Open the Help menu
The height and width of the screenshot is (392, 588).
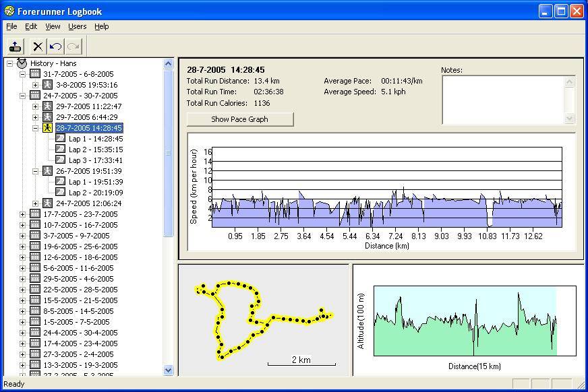coord(102,26)
